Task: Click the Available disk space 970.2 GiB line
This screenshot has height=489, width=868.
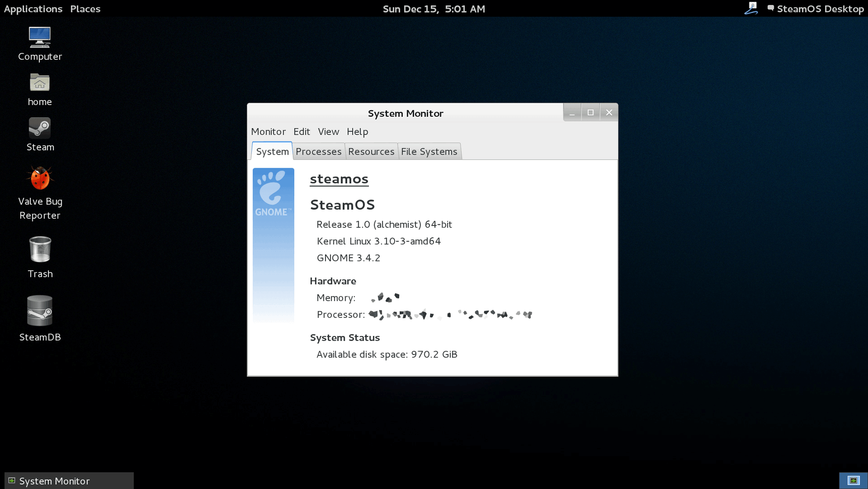Action: point(387,354)
